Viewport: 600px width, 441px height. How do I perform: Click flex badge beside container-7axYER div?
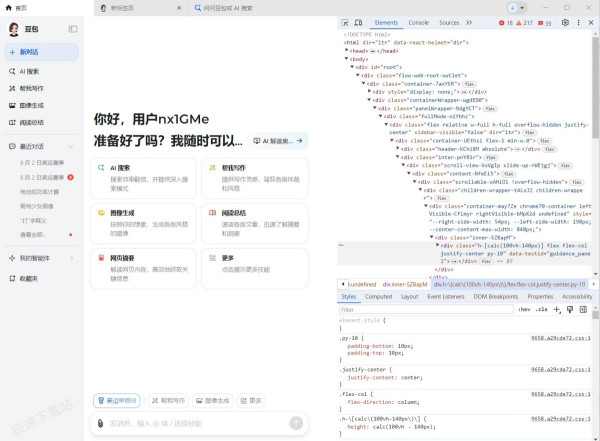(469, 84)
